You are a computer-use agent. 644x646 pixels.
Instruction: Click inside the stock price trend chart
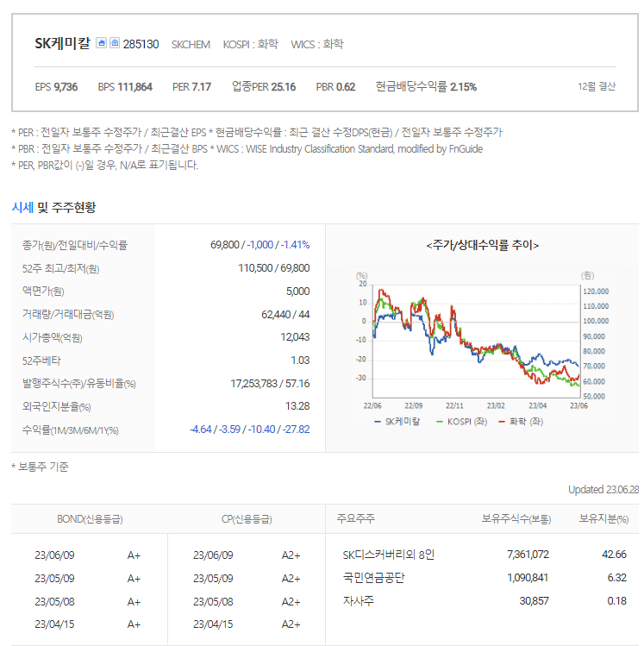pyautogui.click(x=477, y=342)
